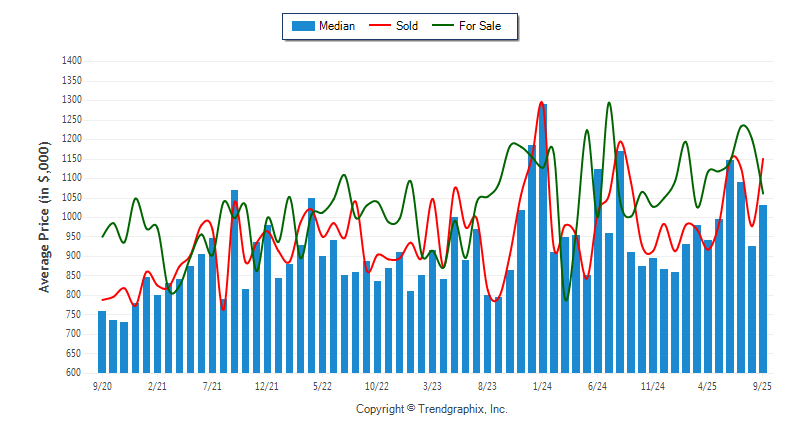Click the 12/21 x-axis date label
Screen dimensions: 800x434
[267, 385]
